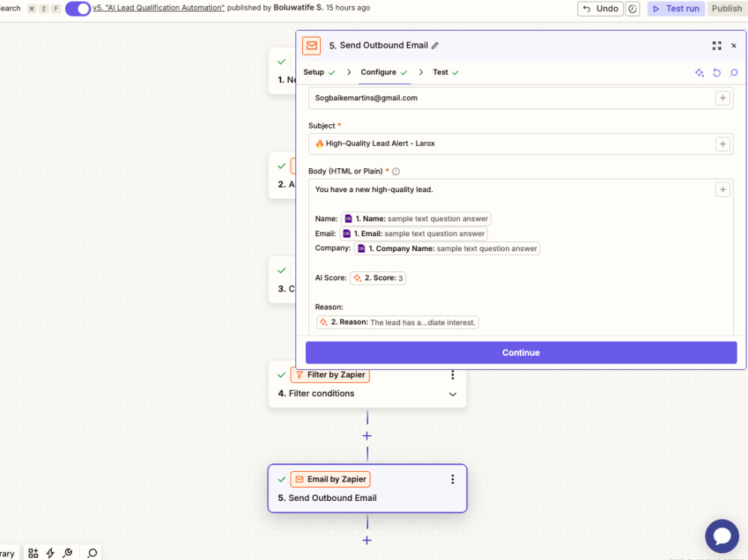748x560 pixels.
Task: Click the orange email icon in panel header
Action: (311, 46)
